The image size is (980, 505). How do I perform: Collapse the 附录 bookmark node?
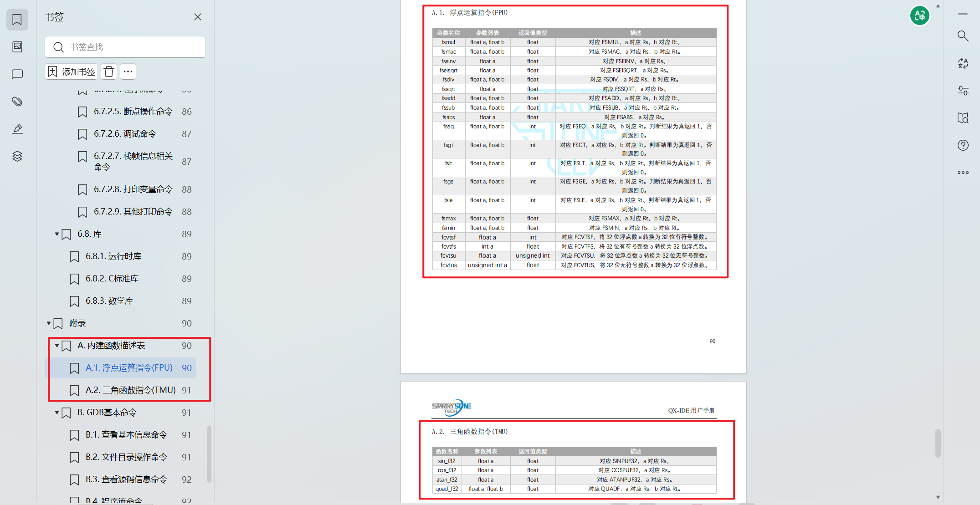tap(49, 323)
